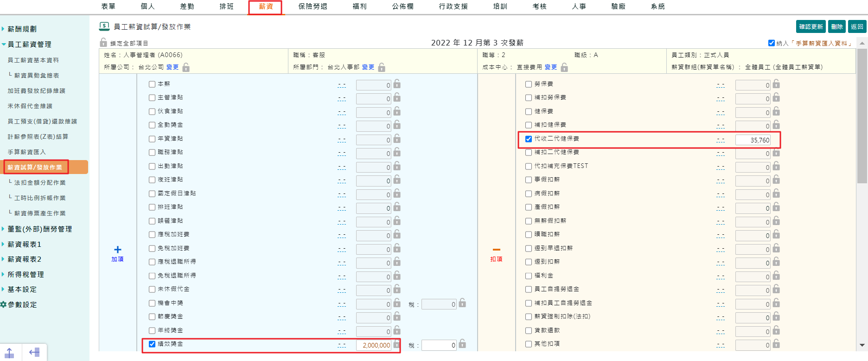The image size is (868, 361).
Task: Click the lock icon on the 應稅加班費 row
Action: pyautogui.click(x=397, y=234)
